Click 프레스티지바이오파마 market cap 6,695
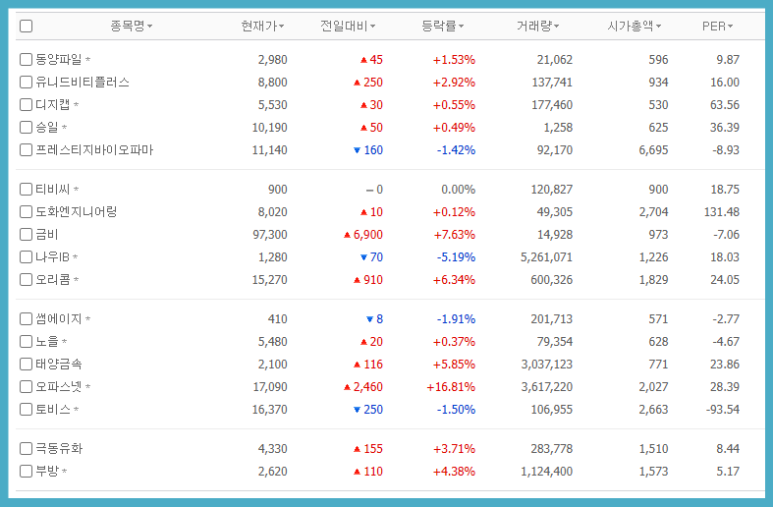This screenshot has height=507, width=773. 653,150
